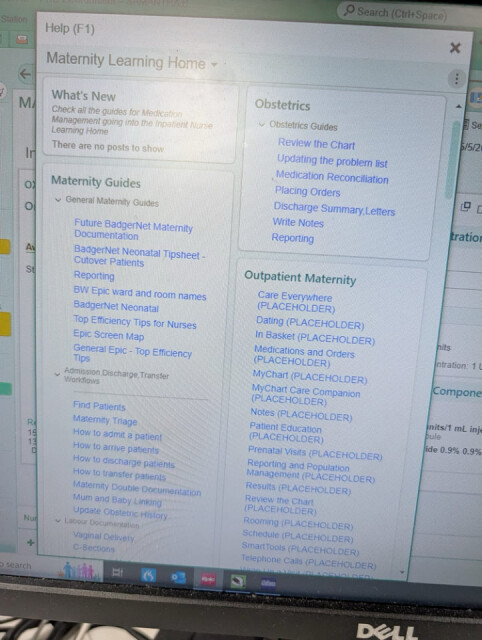Open the Discharge Summary, Letters guide
The image size is (482, 640).
click(x=334, y=209)
